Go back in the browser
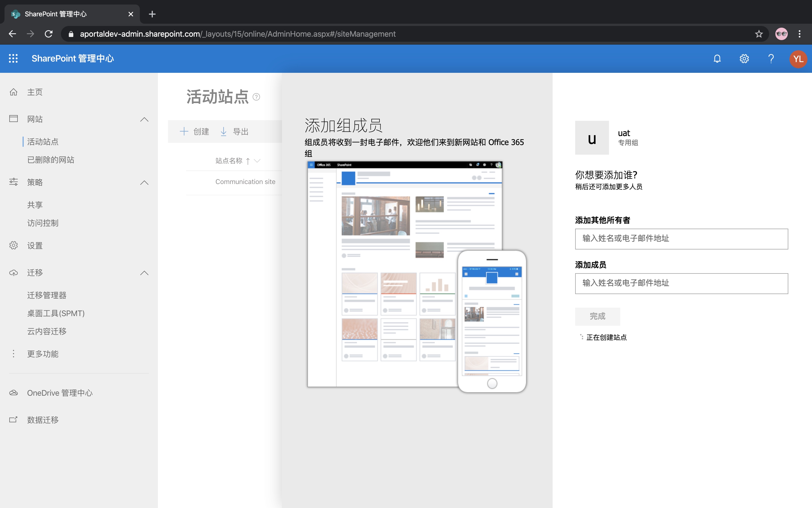Viewport: 812px width, 508px height. tap(12, 34)
